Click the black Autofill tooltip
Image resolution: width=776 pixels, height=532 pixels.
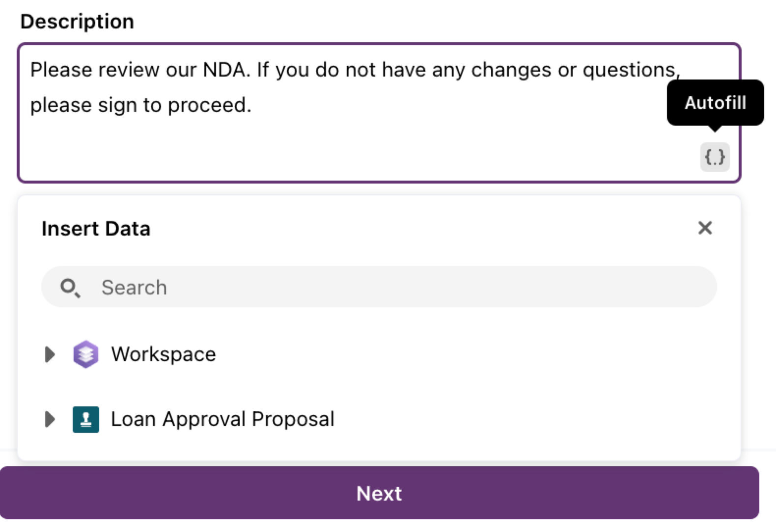click(x=715, y=103)
